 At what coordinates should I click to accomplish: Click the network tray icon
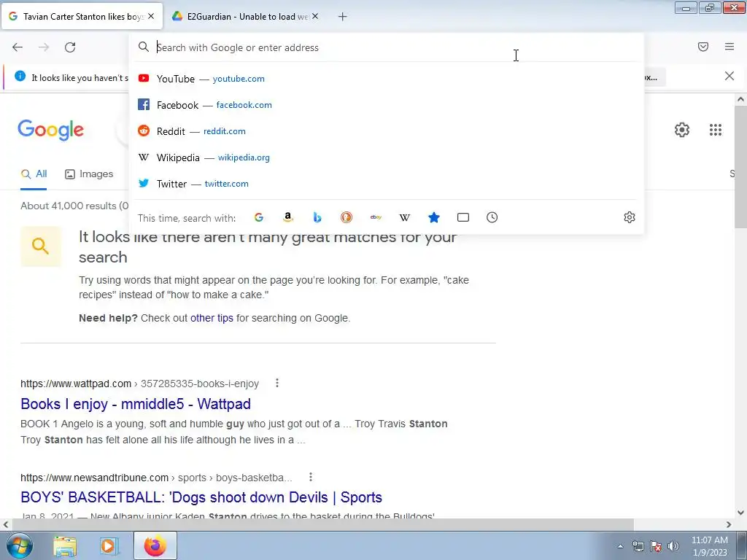[638, 546]
